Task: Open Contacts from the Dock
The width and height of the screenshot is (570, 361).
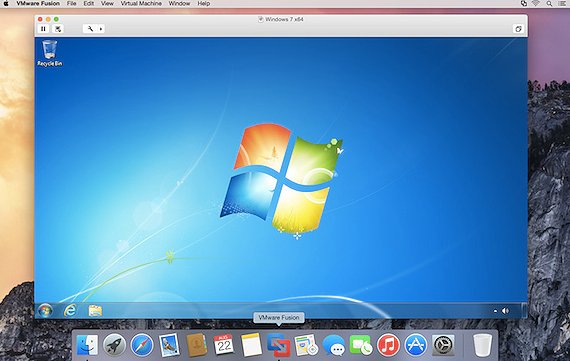Action: point(197,345)
